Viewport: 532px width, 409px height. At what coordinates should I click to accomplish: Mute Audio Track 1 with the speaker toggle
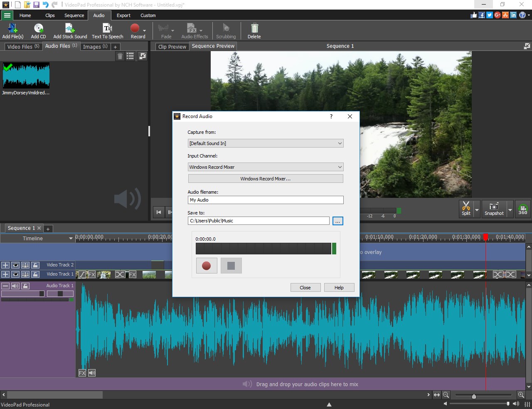(15, 286)
